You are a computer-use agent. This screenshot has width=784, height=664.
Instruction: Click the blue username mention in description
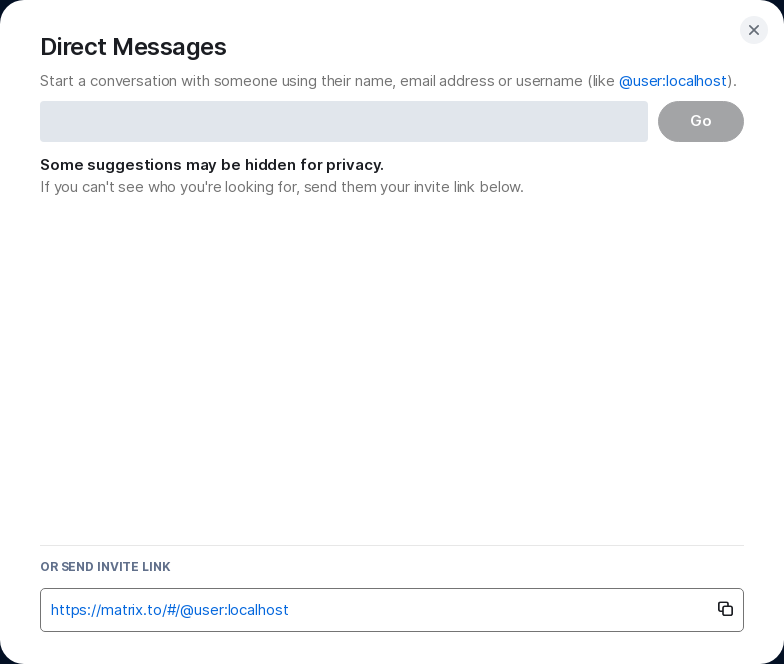(x=672, y=81)
